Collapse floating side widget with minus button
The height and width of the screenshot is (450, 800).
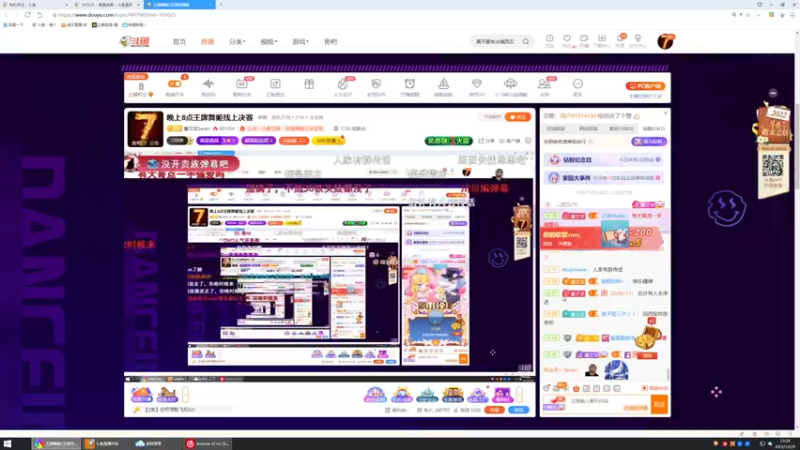point(773,93)
